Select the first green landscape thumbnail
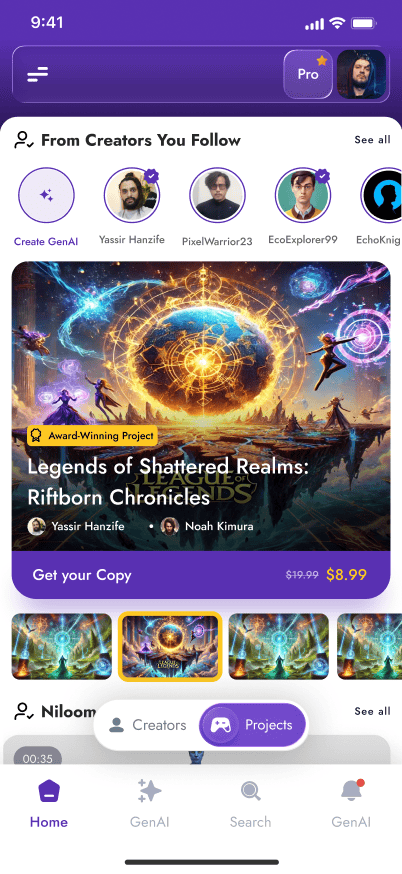Viewport: 402px width, 874px height. 61,646
